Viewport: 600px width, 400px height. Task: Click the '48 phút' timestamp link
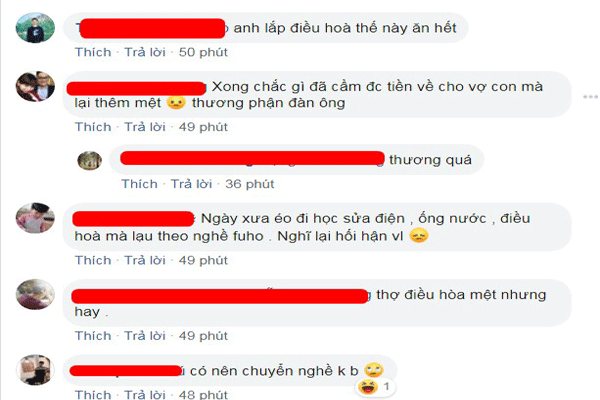[x=203, y=394]
